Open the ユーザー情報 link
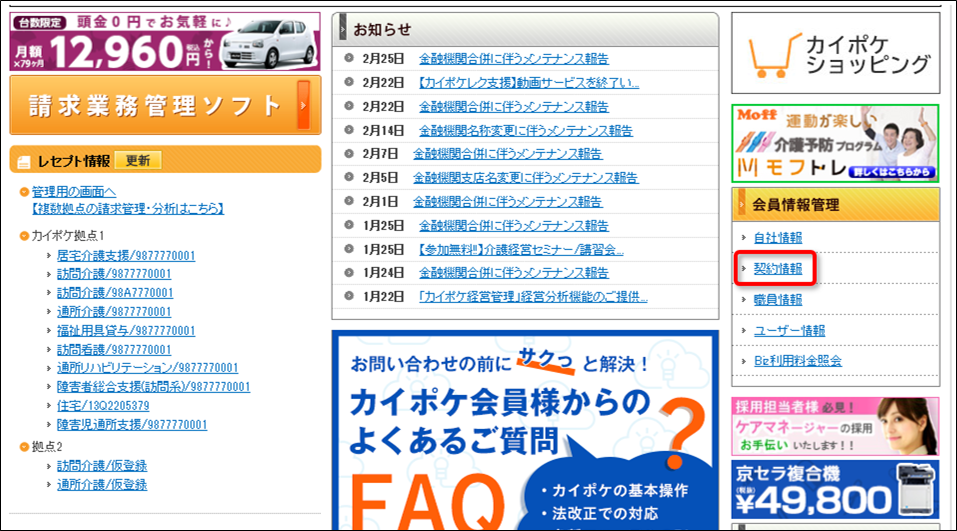957x531 pixels. pyautogui.click(x=789, y=330)
